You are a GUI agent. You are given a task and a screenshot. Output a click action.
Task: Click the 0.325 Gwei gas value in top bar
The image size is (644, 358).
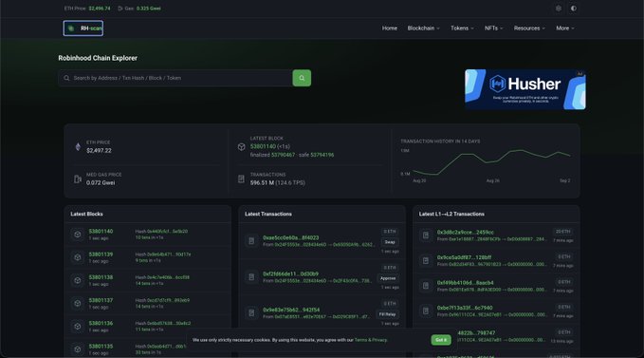click(x=148, y=9)
